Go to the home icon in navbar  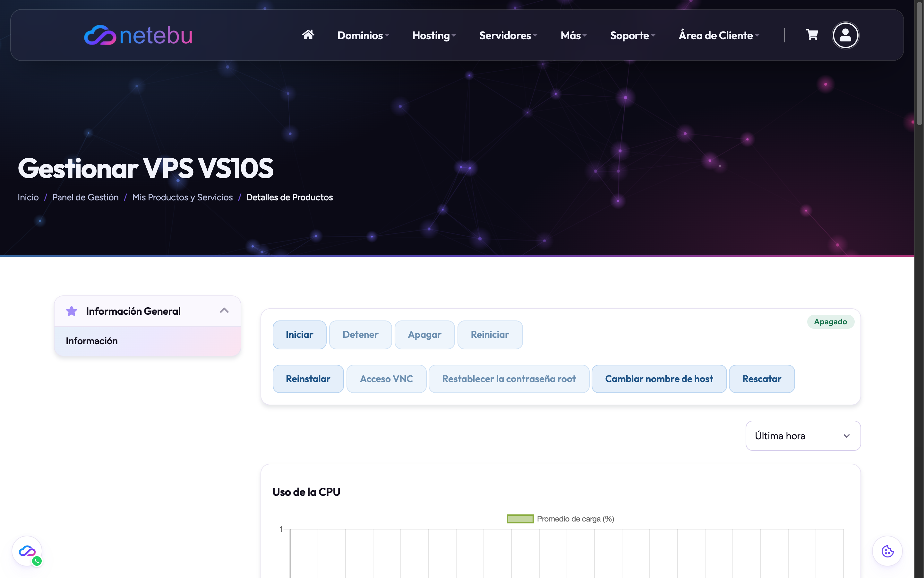[x=308, y=35]
